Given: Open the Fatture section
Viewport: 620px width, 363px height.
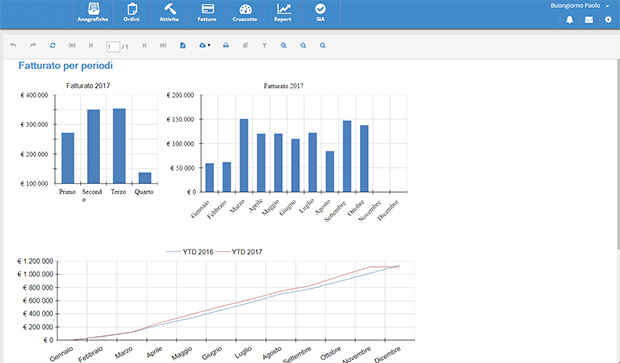Looking at the screenshot, I should pyautogui.click(x=207, y=13).
